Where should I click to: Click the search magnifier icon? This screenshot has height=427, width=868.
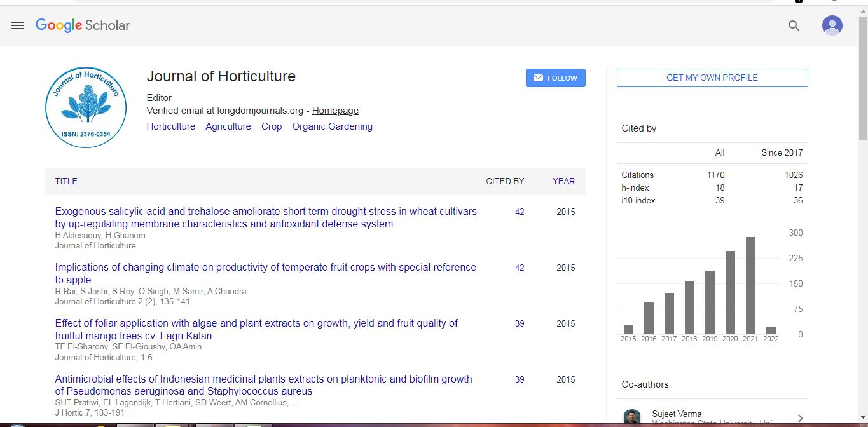pyautogui.click(x=794, y=25)
